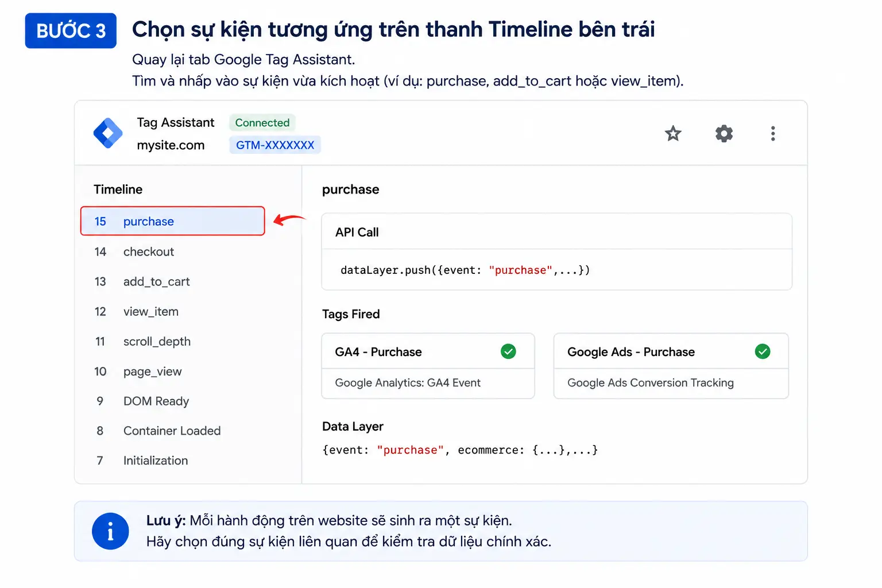Select the page_view event
This screenshot has width=882, height=588.
click(x=172, y=372)
